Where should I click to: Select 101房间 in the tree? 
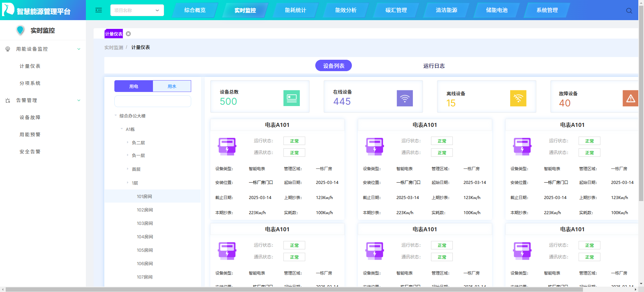[x=153, y=196]
